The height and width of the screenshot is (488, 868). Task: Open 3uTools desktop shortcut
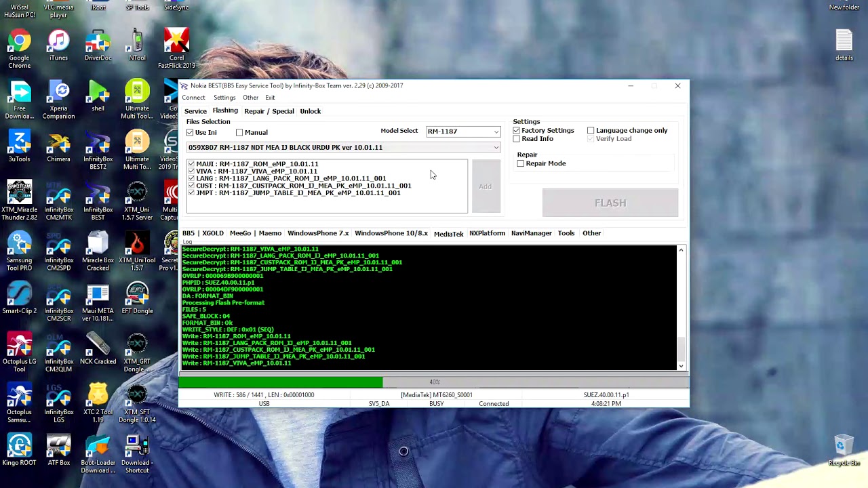coord(19,147)
